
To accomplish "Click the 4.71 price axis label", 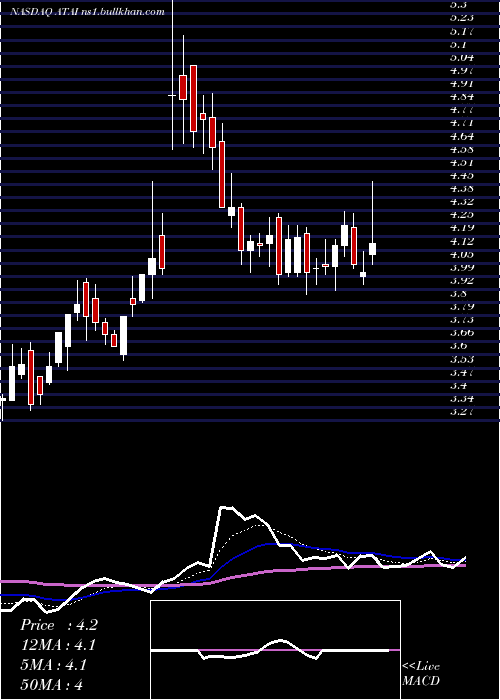I will (462, 123).
